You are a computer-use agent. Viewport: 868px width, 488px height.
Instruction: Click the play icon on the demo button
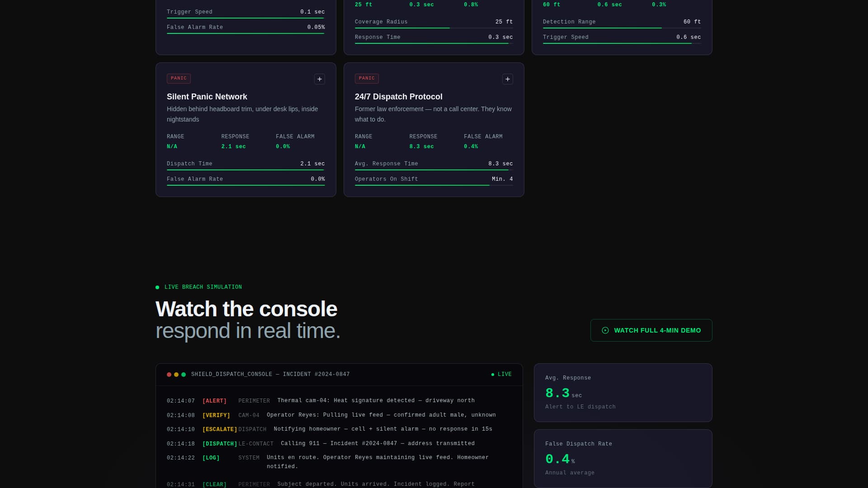tap(605, 330)
